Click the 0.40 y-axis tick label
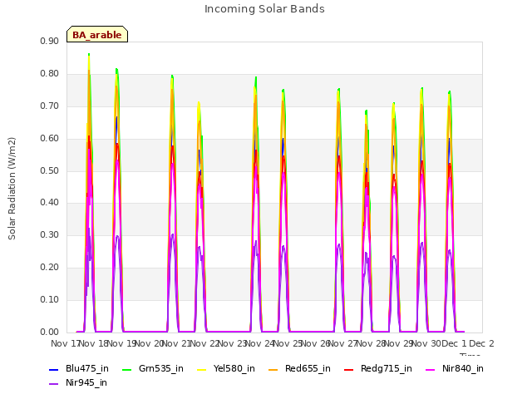The image size is (532, 399). click(x=50, y=203)
